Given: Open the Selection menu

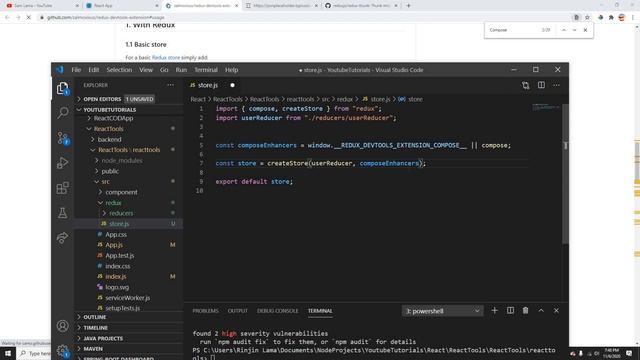Looking at the screenshot, I should (x=119, y=70).
